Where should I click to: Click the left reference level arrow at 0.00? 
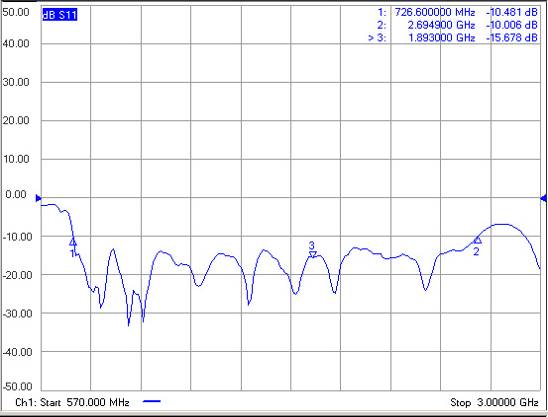(x=38, y=198)
